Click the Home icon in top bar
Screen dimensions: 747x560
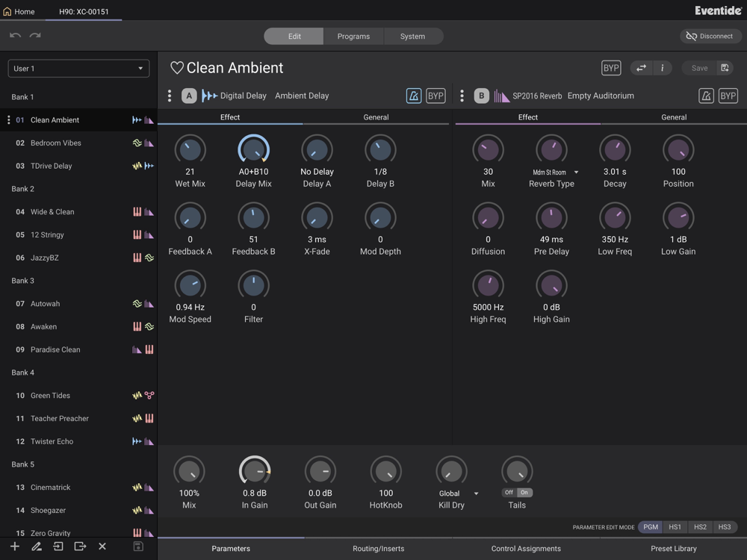[x=7, y=11]
